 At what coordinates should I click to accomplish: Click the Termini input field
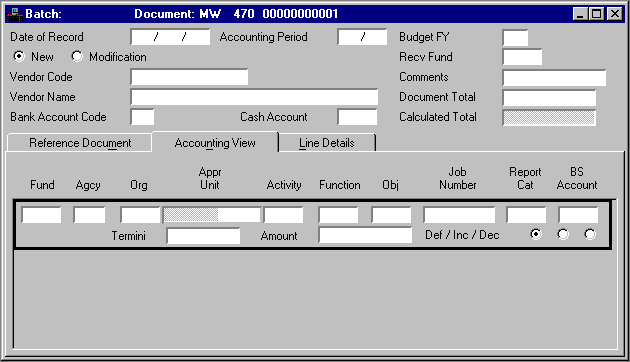tap(203, 236)
